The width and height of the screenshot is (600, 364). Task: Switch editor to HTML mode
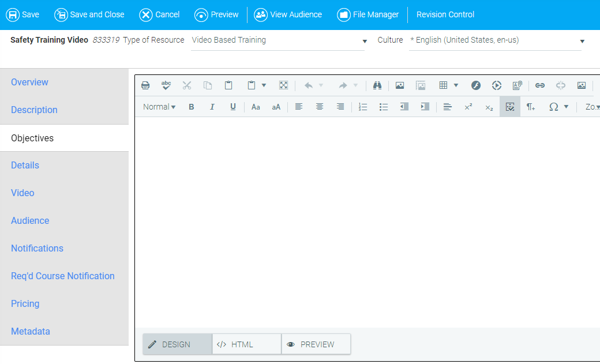246,344
